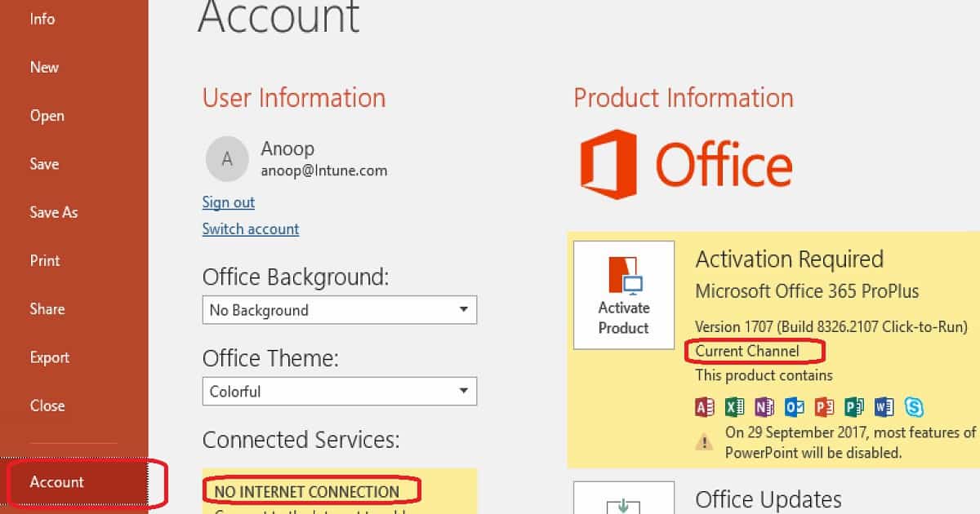Click the user name Anoop
Viewport: 980px width, 514px height.
point(287,149)
